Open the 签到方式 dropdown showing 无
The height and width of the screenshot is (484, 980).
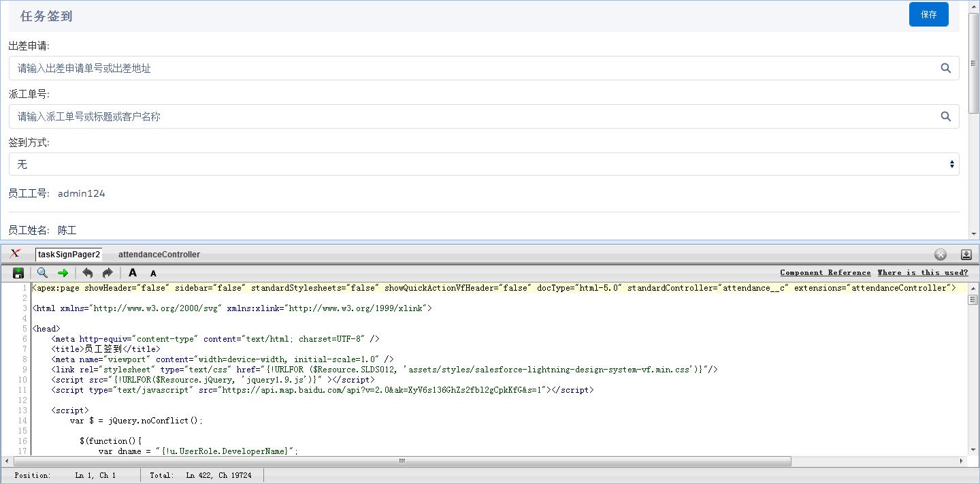[x=484, y=164]
